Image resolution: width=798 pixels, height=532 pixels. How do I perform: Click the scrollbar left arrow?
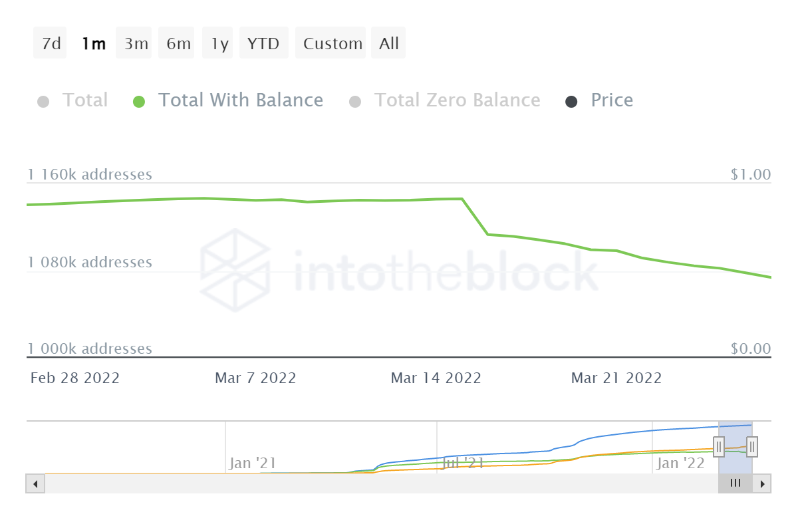(35, 483)
